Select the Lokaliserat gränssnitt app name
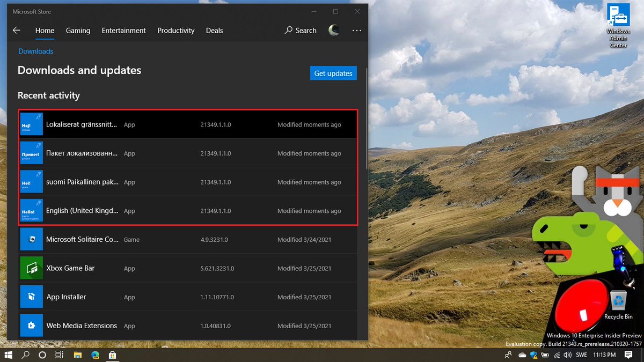 coord(82,124)
